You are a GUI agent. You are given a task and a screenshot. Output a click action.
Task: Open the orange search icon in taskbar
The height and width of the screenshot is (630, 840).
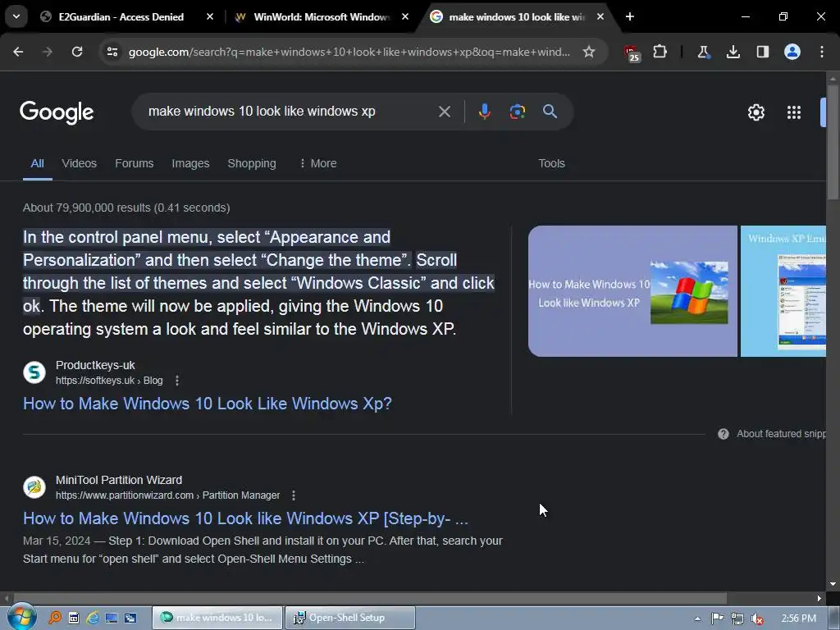pyautogui.click(x=55, y=618)
